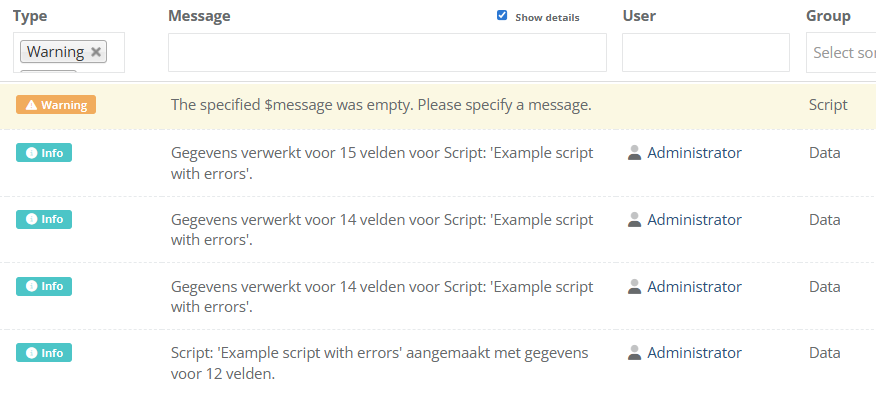876x410 pixels.
Task: Toggle the Show details checkbox
Action: [502, 16]
